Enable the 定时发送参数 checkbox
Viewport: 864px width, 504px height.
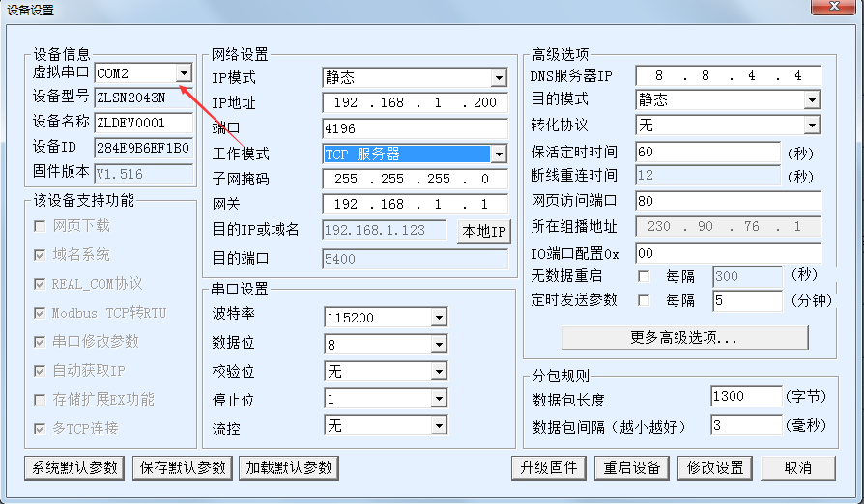tap(644, 300)
